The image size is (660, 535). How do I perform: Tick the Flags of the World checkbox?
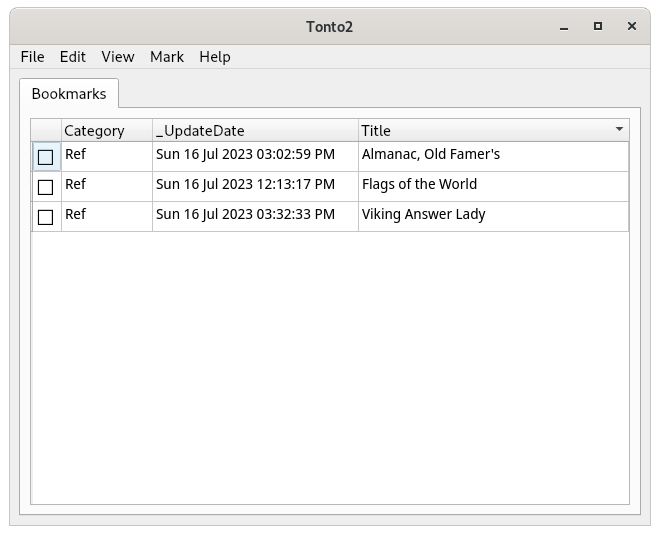pyautogui.click(x=45, y=187)
